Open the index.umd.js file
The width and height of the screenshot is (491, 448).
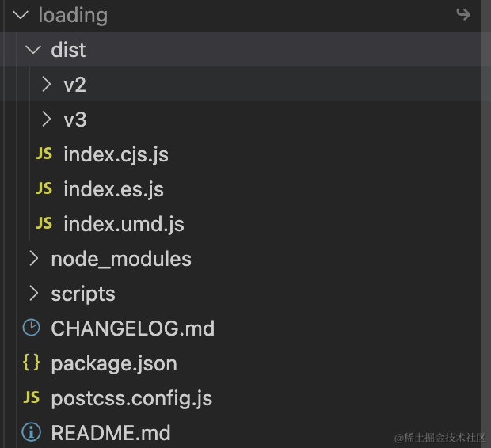pos(124,224)
